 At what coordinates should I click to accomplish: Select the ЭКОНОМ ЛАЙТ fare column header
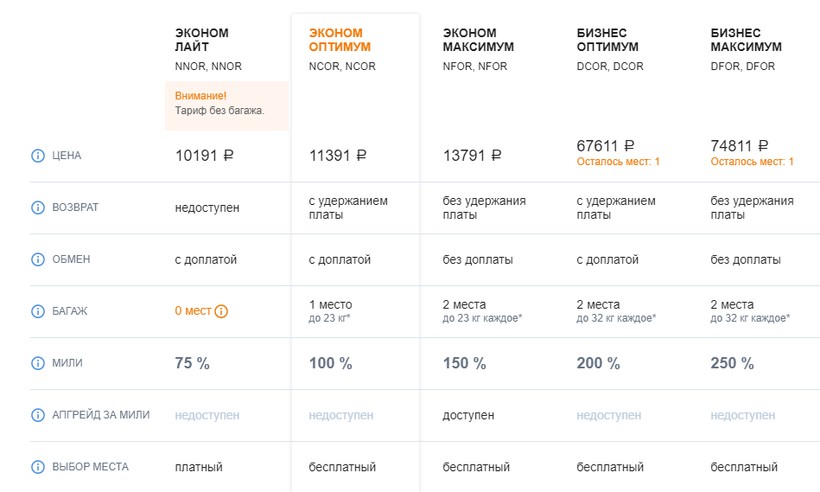(x=202, y=40)
